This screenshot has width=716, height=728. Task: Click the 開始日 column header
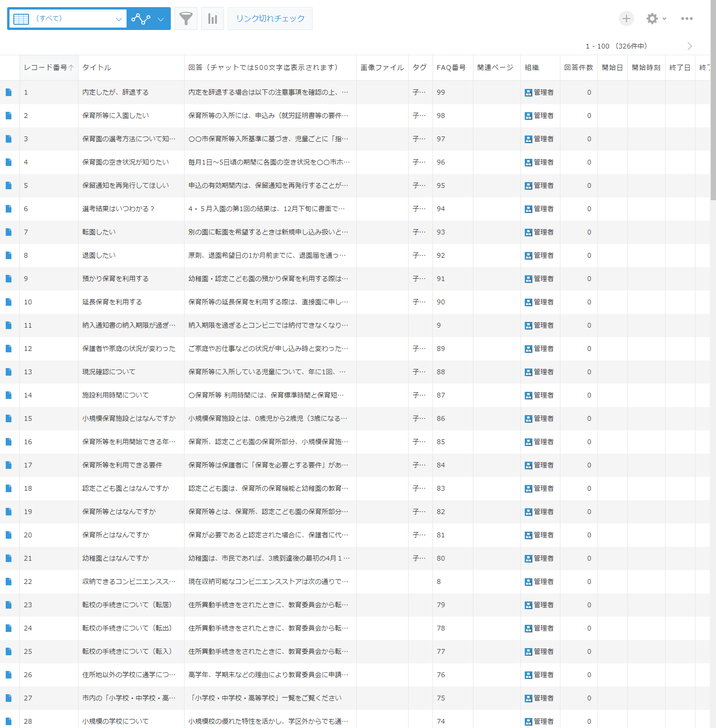(x=612, y=68)
